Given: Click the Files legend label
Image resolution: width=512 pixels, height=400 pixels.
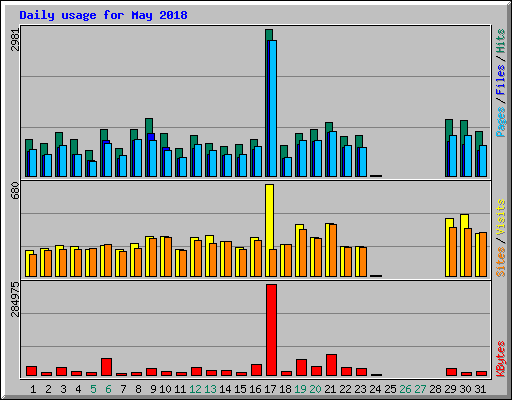Looking at the screenshot, I should 501,79.
